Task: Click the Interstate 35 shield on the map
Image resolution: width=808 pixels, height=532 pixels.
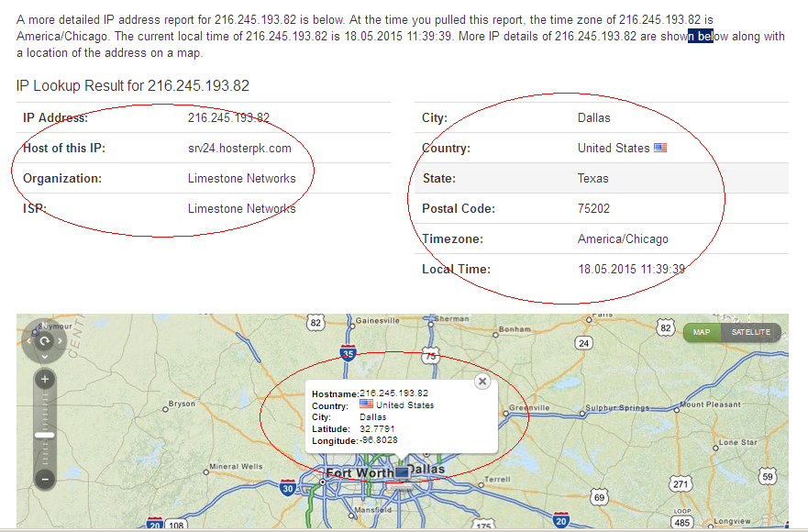Action: click(349, 354)
